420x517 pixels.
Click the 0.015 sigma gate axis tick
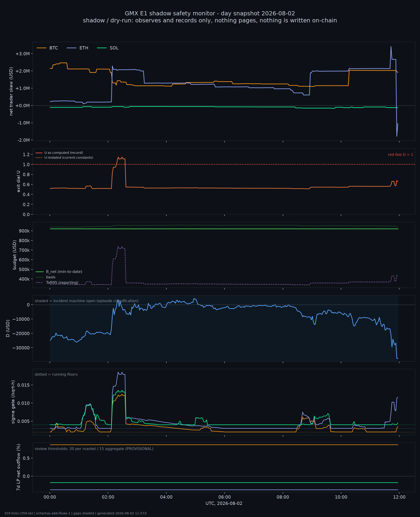tap(24, 385)
